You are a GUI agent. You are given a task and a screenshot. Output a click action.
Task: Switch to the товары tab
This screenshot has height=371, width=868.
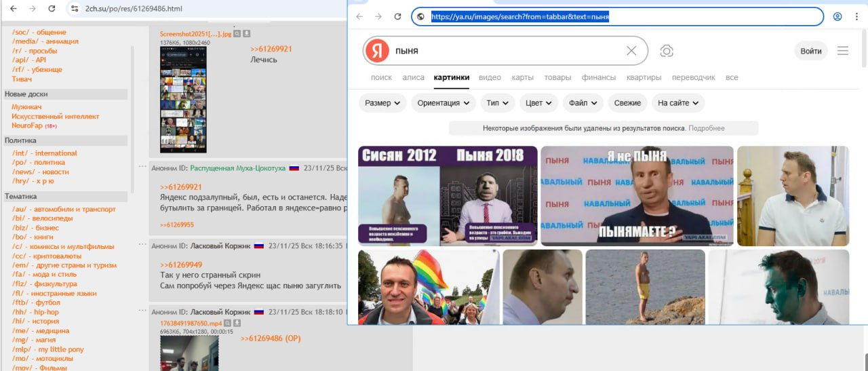557,77
